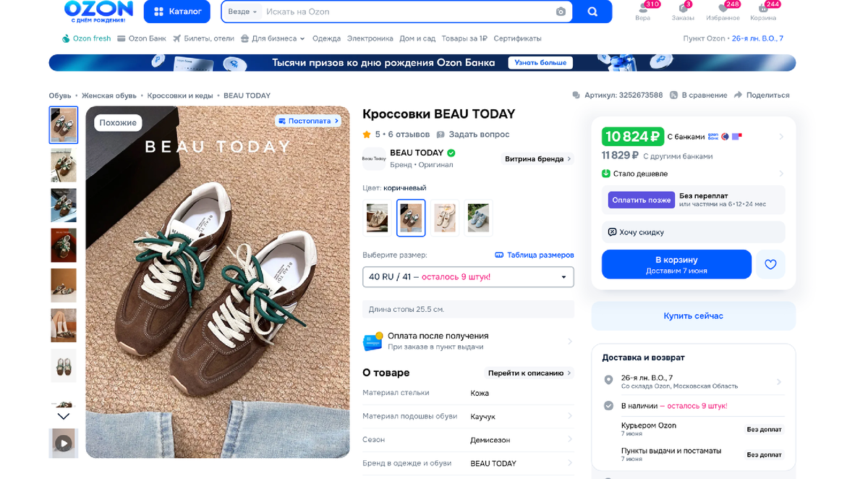
Task: Expand the Везде search scope dropdown
Action: (x=242, y=12)
